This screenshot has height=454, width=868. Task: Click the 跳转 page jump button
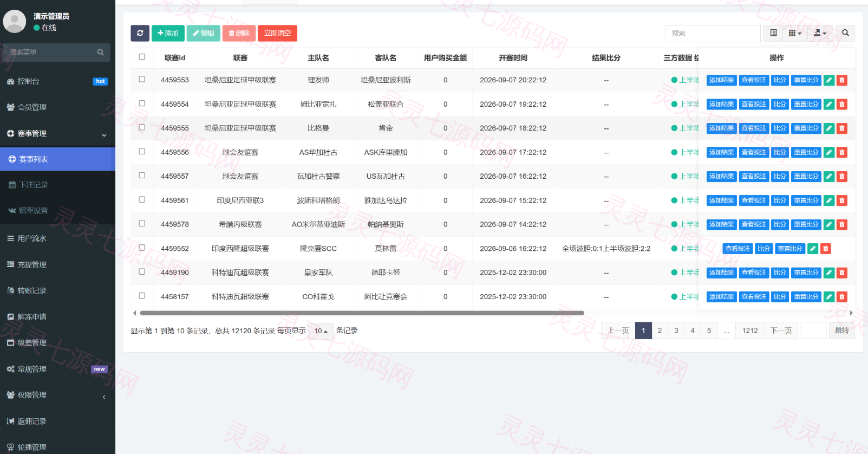pyautogui.click(x=842, y=330)
